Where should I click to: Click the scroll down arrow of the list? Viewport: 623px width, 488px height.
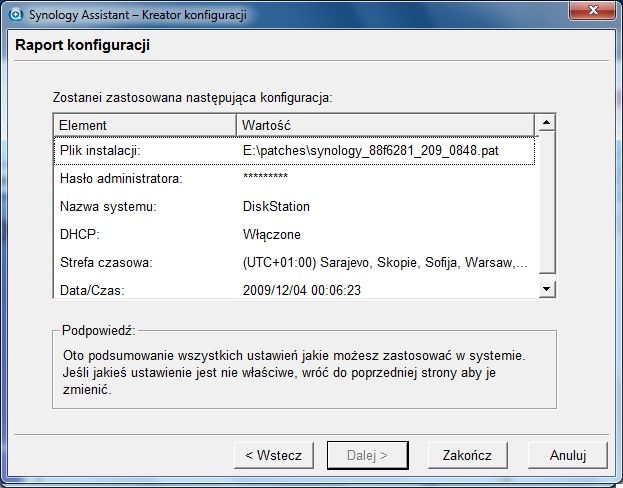coord(547,289)
